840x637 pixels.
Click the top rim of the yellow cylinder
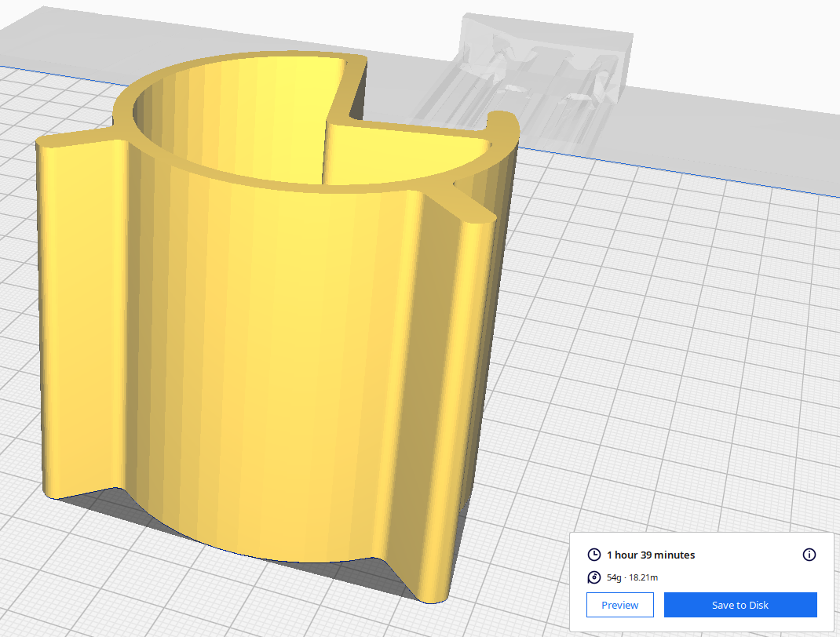click(236, 67)
